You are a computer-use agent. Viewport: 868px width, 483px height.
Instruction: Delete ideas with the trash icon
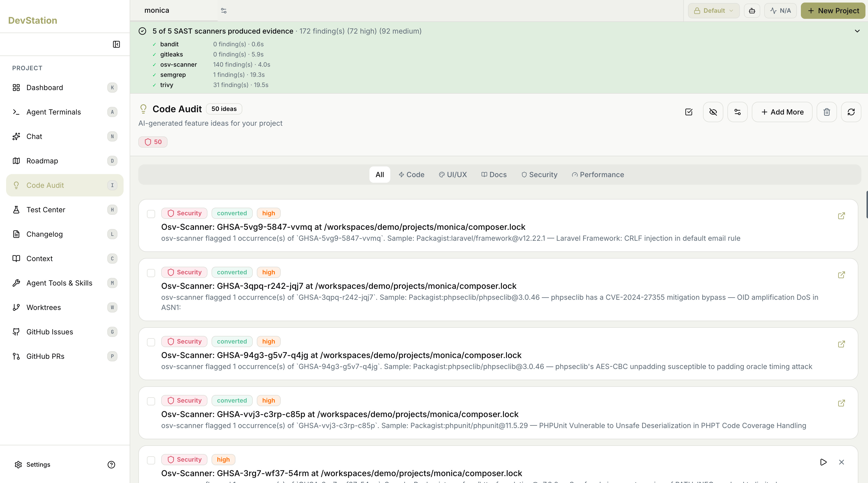click(827, 112)
